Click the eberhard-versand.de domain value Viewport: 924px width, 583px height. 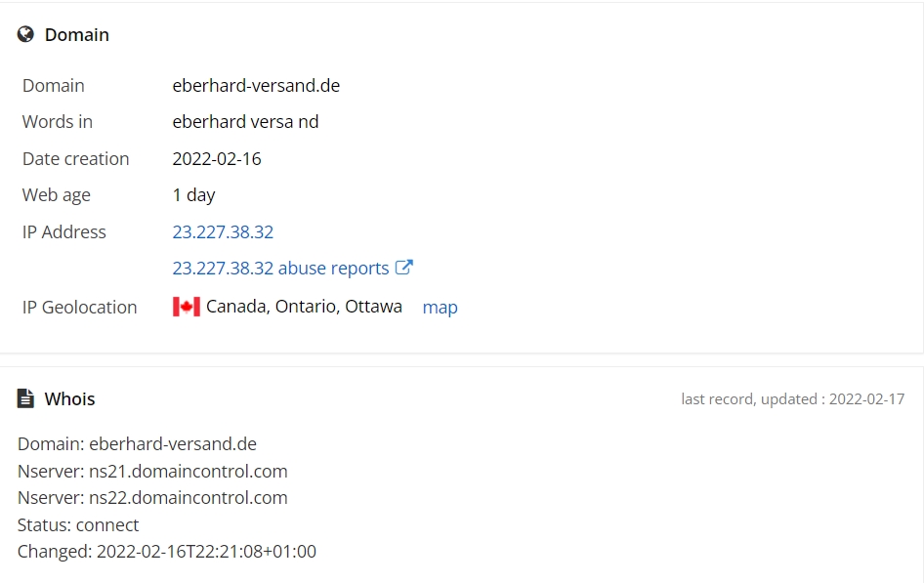click(256, 85)
